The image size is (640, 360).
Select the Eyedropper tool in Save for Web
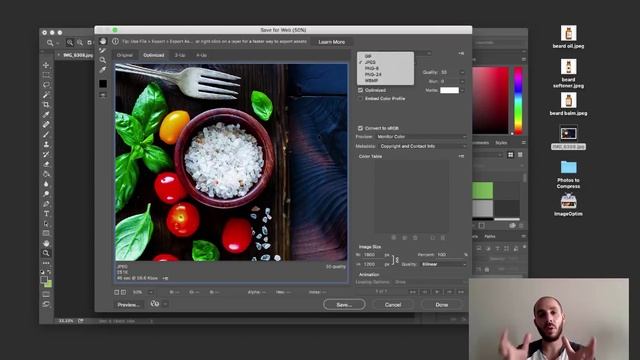[103, 70]
